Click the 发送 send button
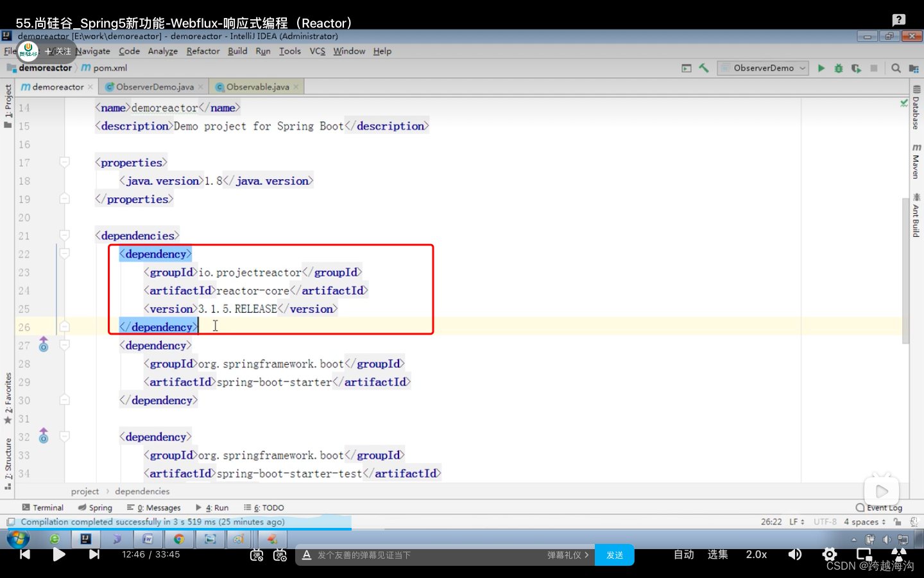 pos(615,555)
